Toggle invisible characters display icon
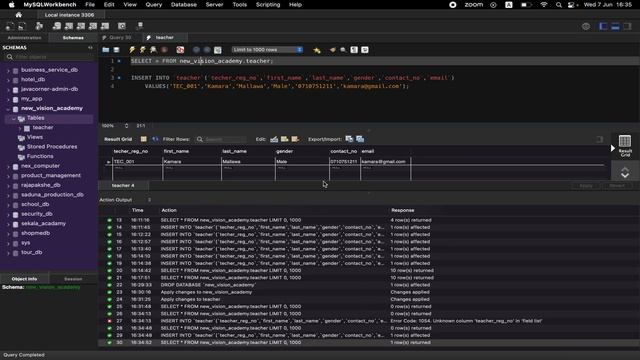The width and height of the screenshot is (640, 360). tap(354, 50)
